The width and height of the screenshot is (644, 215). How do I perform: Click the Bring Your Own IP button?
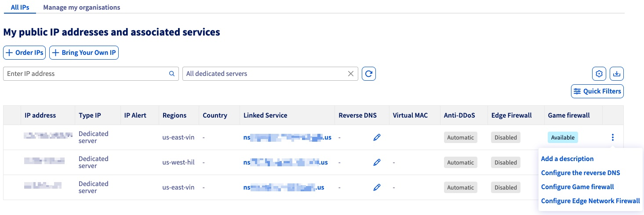tap(84, 53)
